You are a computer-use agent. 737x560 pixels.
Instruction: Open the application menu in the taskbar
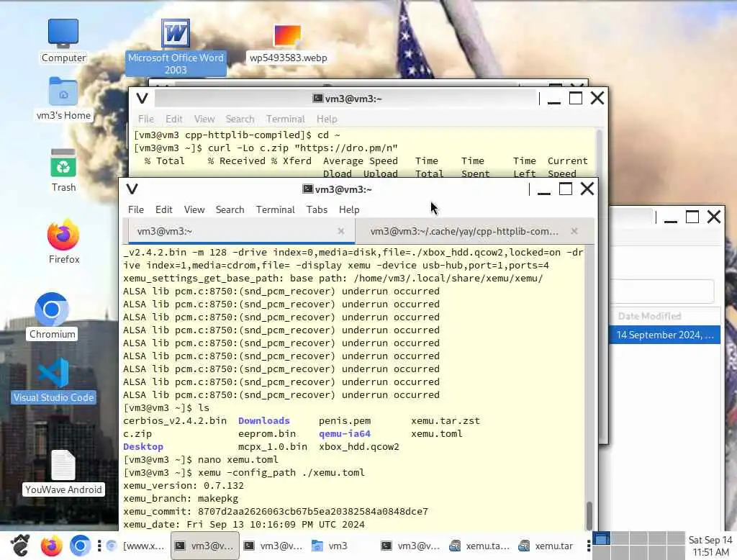tap(20, 546)
